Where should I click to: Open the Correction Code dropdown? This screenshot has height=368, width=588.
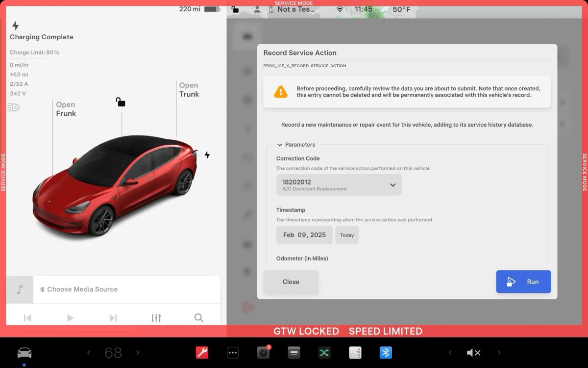pyautogui.click(x=339, y=185)
